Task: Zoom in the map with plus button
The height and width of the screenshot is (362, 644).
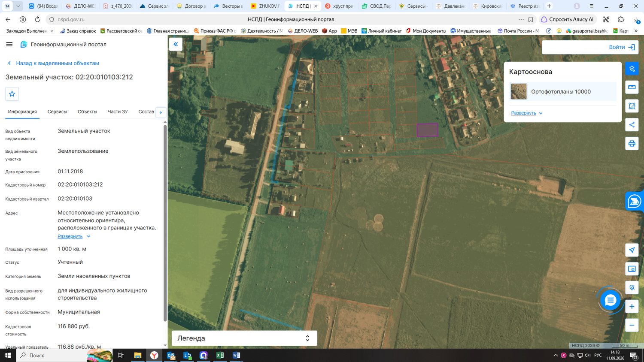Action: click(x=632, y=306)
